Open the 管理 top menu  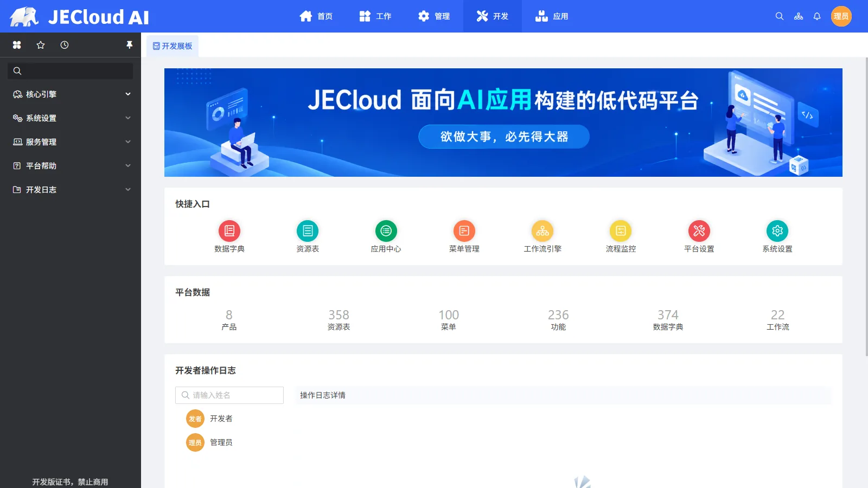(434, 16)
